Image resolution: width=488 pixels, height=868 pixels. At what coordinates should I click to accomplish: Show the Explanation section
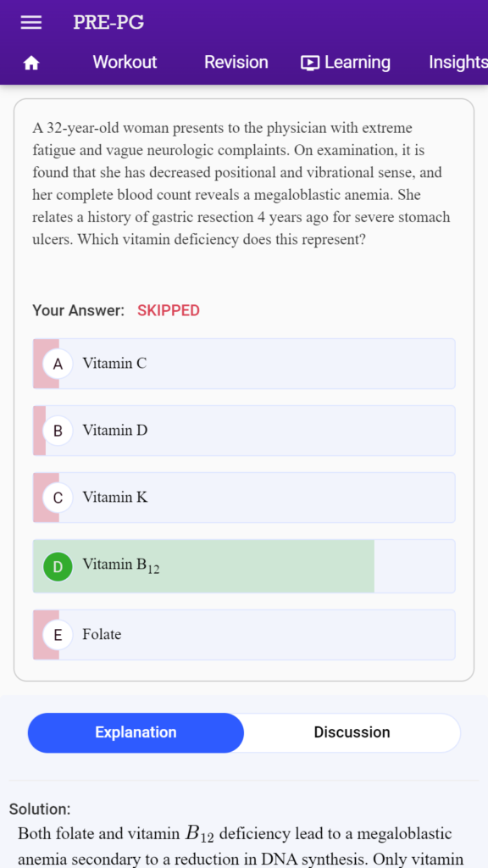pos(136,732)
